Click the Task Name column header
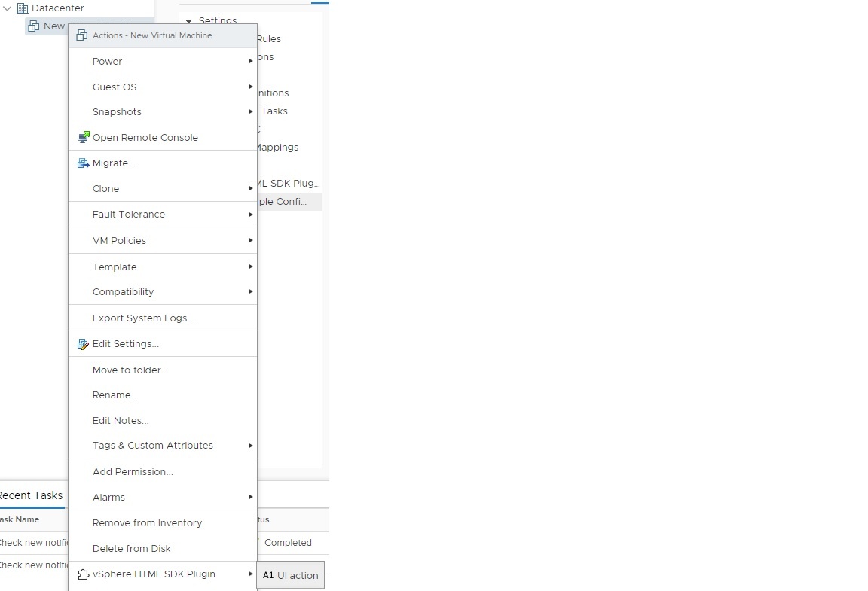868x591 pixels. pos(20,519)
